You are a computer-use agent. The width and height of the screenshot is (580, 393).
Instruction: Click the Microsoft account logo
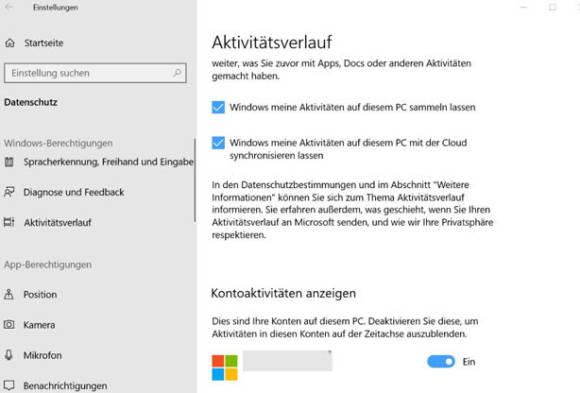tap(225, 367)
